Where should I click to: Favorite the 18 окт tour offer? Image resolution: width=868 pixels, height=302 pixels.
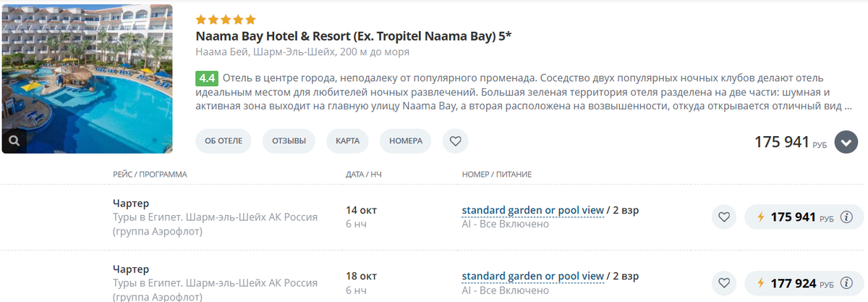pyautogui.click(x=723, y=283)
